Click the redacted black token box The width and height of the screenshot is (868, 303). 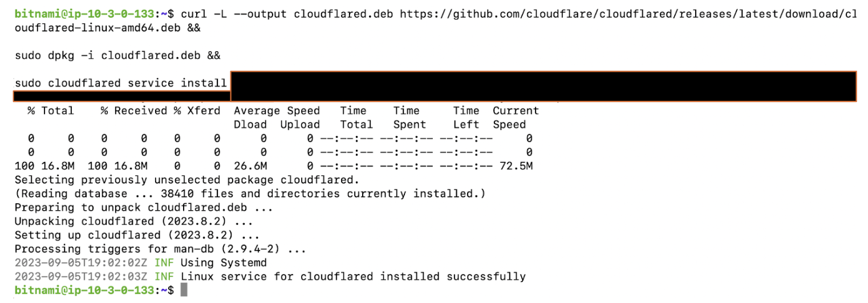(x=542, y=85)
